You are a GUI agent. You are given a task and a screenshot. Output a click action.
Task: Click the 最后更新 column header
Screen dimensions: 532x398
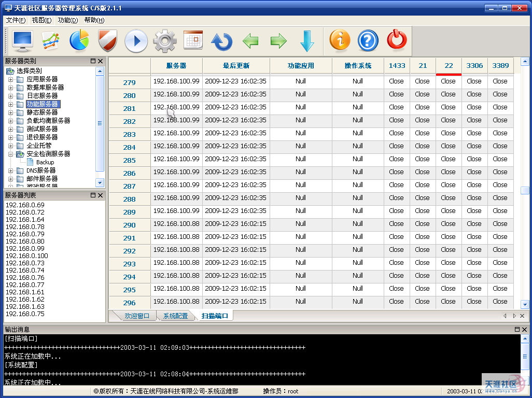coord(236,66)
